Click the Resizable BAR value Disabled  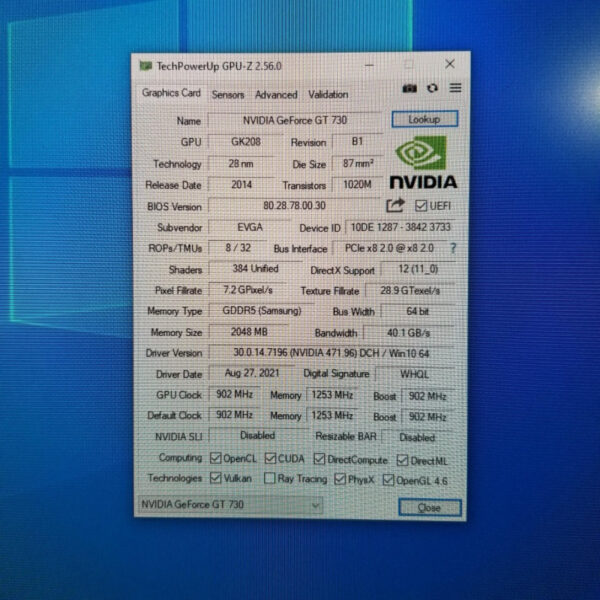(x=417, y=437)
